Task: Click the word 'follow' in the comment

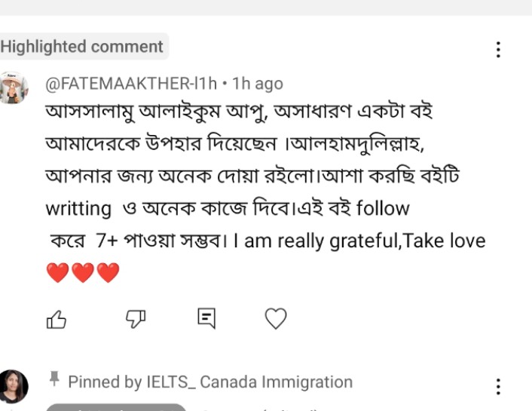Action: pyautogui.click(x=382, y=207)
